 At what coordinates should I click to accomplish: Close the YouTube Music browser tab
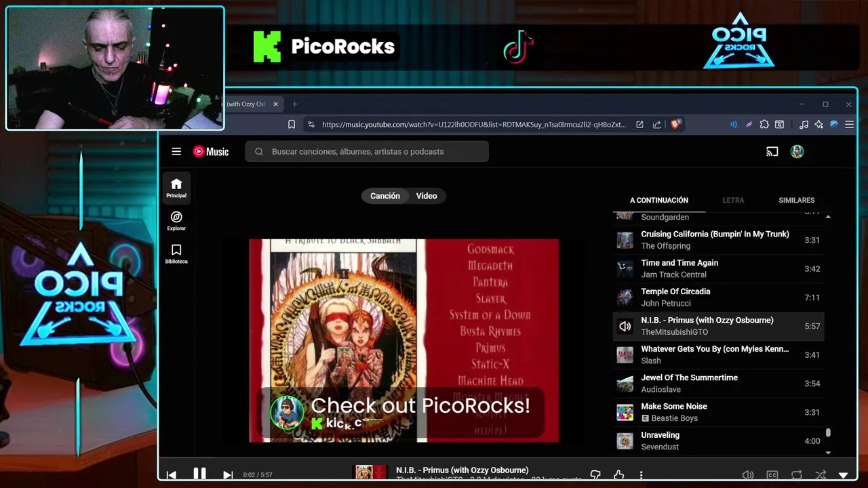[x=275, y=104]
